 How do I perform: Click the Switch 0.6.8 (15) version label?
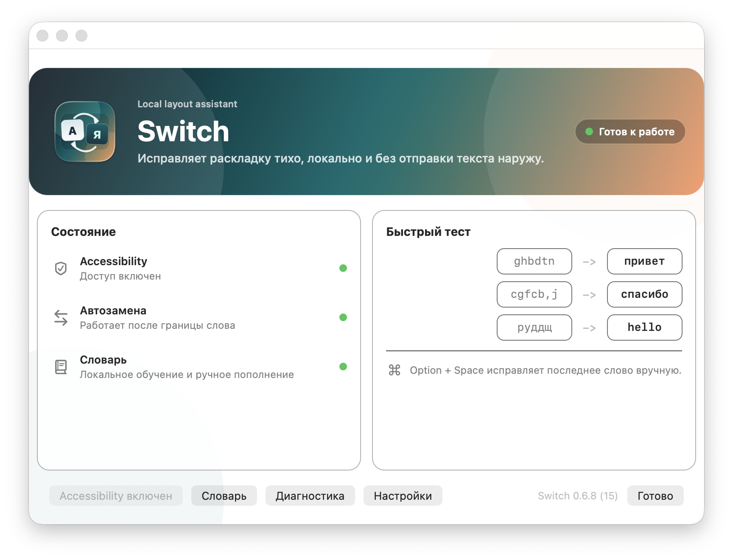click(x=578, y=496)
